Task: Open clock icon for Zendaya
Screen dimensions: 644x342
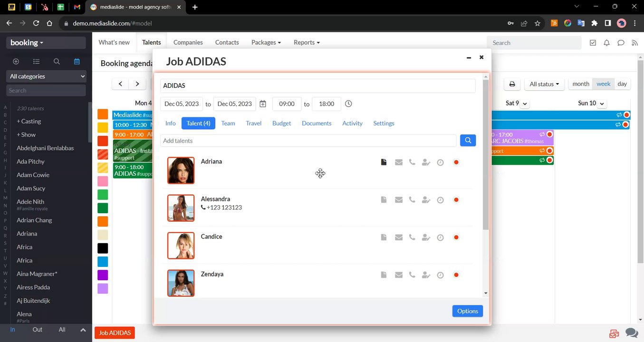Action: (x=441, y=275)
